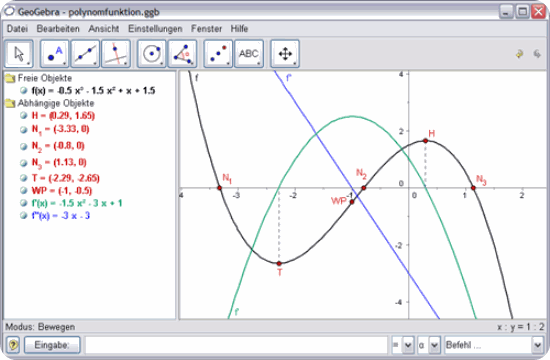Open the Befehl command dropdown
Image resolution: width=550 pixels, height=360 pixels.
[538, 345]
